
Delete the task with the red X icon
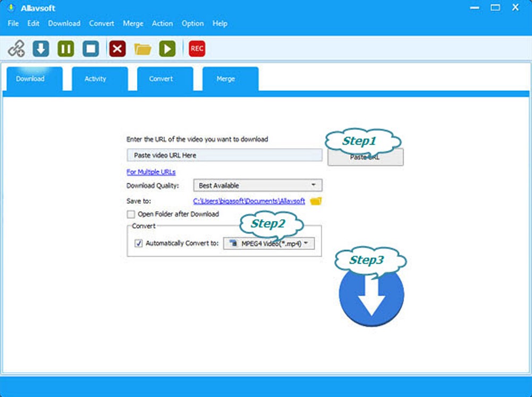[117, 49]
